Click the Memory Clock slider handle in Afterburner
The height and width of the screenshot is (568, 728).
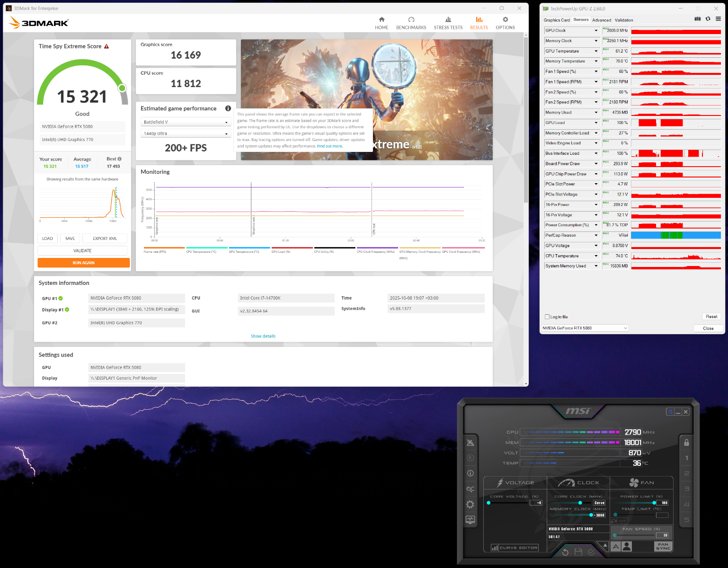point(591,515)
